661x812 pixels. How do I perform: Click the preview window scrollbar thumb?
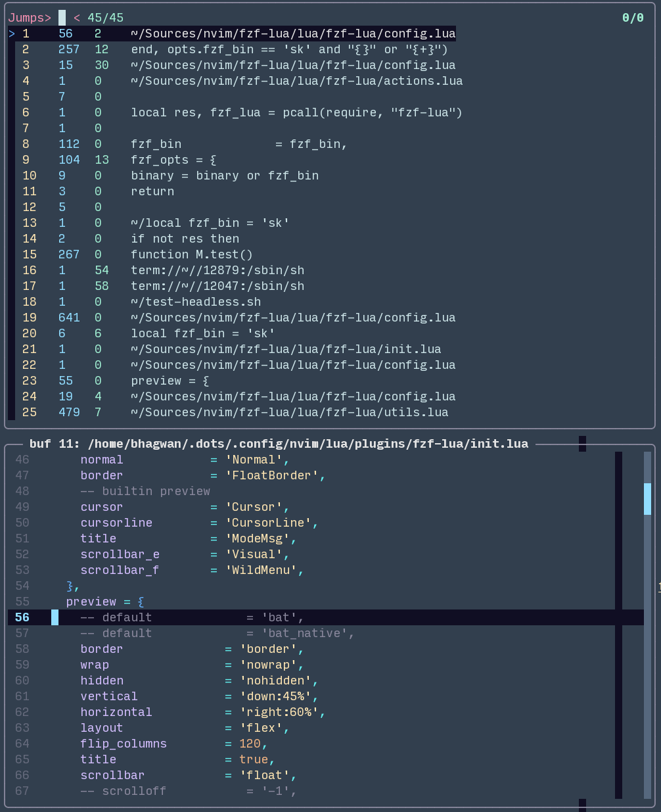[647, 499]
